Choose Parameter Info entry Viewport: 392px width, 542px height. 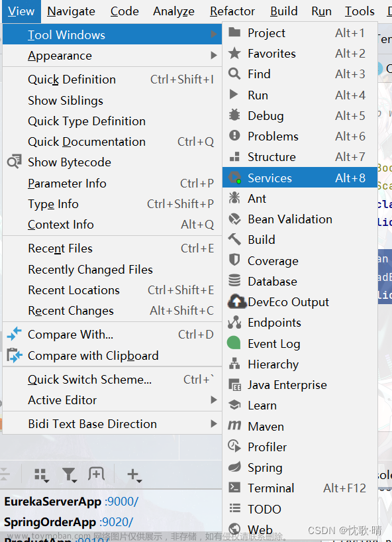pyautogui.click(x=113, y=183)
